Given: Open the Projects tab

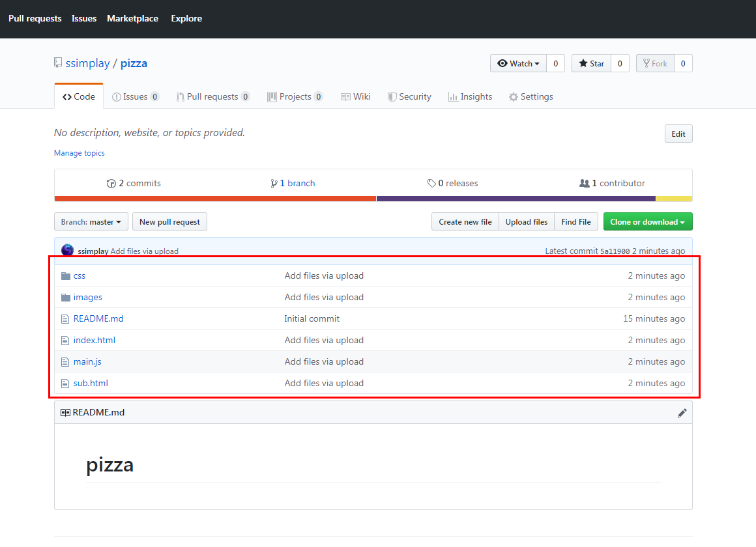Looking at the screenshot, I should pyautogui.click(x=295, y=97).
